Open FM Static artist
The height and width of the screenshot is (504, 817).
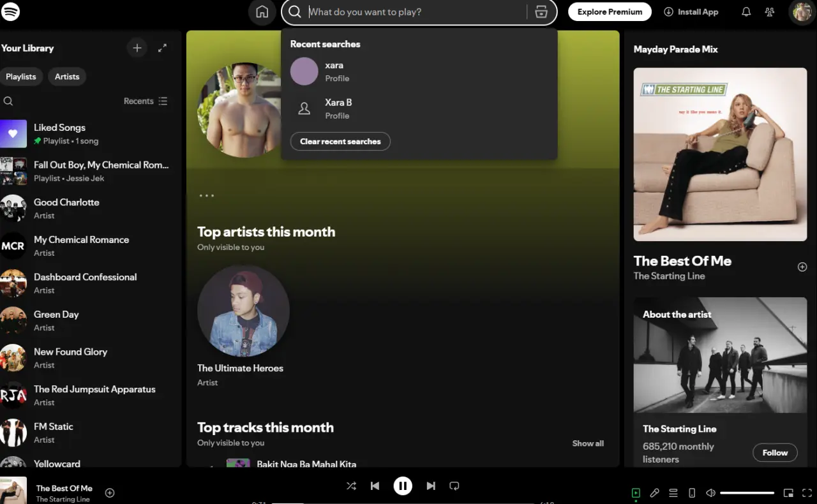[x=89, y=433]
